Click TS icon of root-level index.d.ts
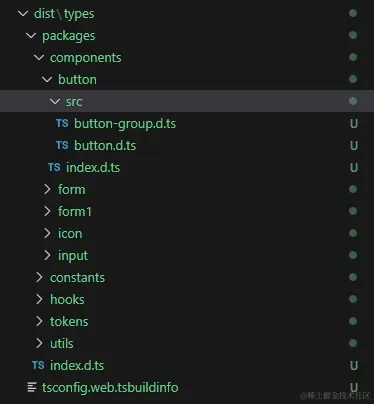The width and height of the screenshot is (374, 404). pyautogui.click(x=38, y=365)
